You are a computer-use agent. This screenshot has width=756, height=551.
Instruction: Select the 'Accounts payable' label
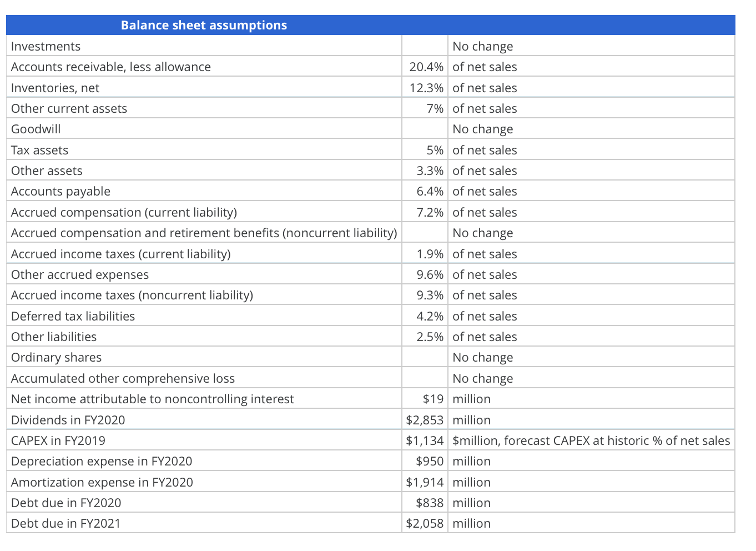(61, 191)
